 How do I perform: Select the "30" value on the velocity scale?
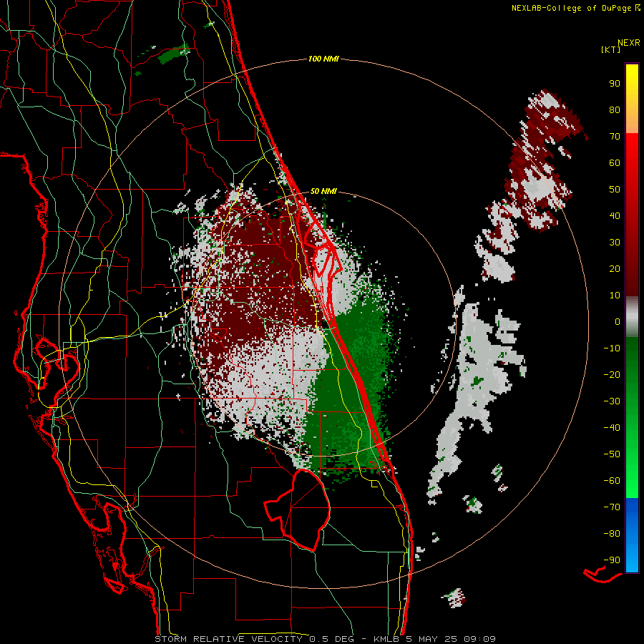point(615,243)
